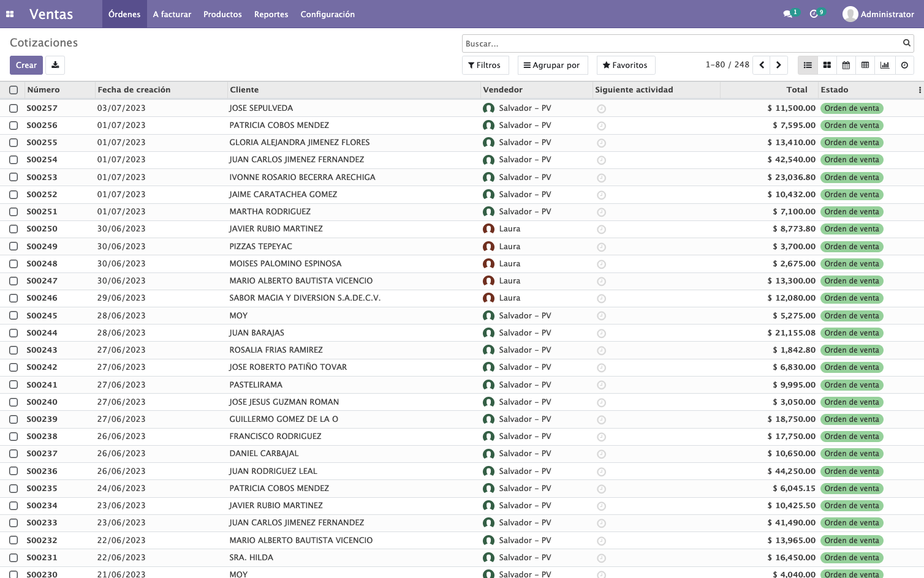Viewport: 924px width, 578px height.
Task: Expand the Filtros dropdown
Action: click(x=485, y=65)
